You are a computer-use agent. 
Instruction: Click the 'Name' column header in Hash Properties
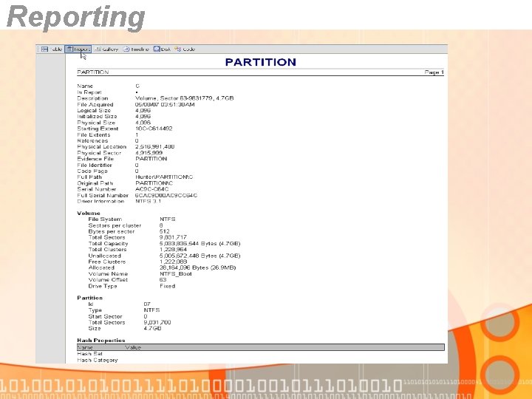tap(85, 348)
